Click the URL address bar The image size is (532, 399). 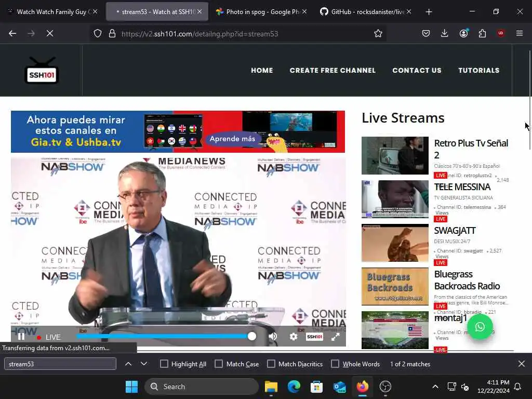pyautogui.click(x=237, y=34)
